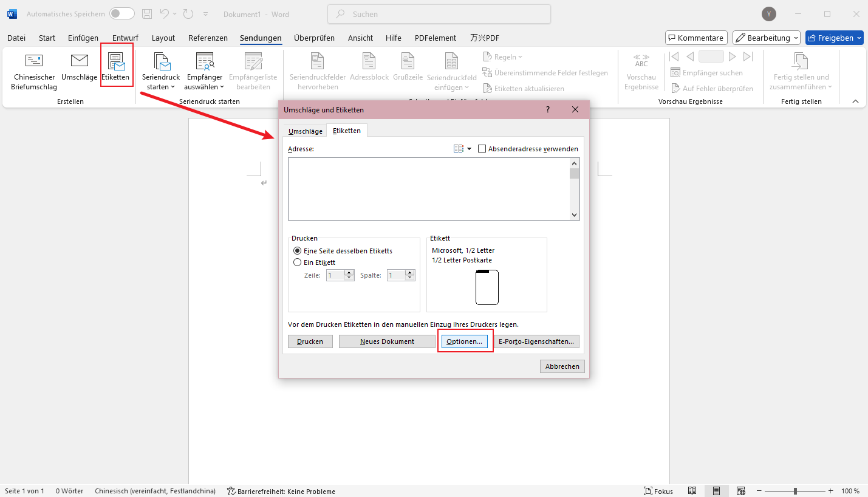Switch to the Referenzen tab
The width and height of the screenshot is (868, 497).
point(208,38)
